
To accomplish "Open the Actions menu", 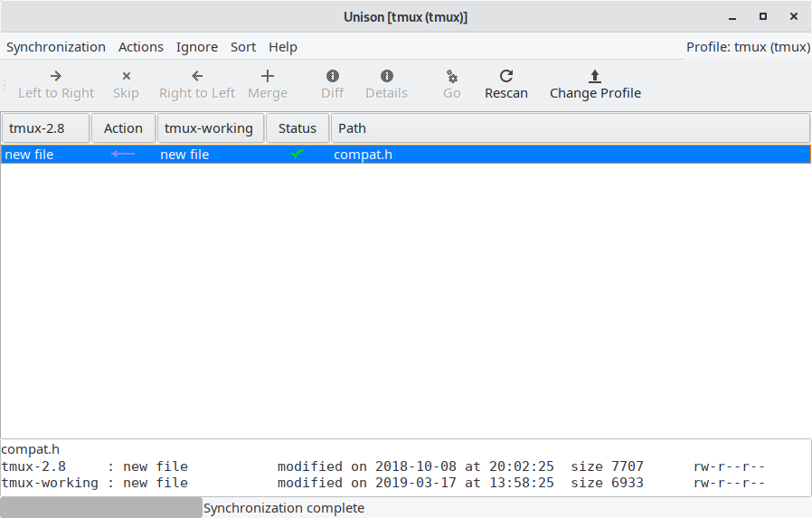I will (x=141, y=47).
